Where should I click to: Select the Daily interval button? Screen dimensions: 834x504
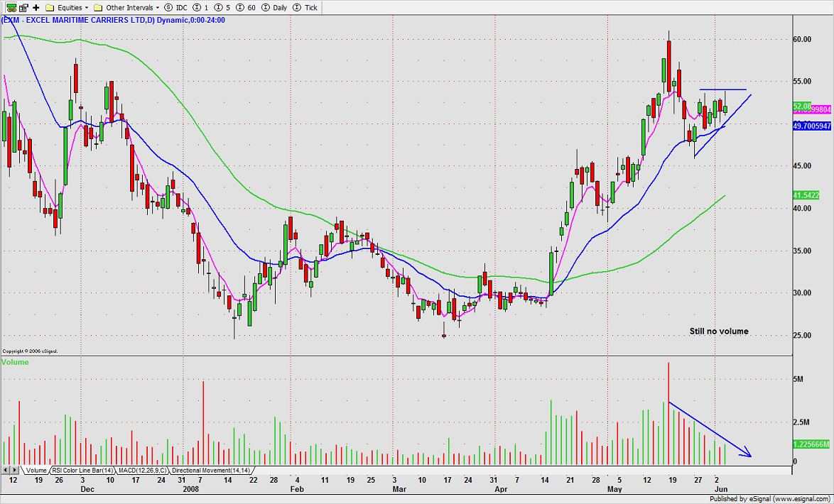(274, 7)
